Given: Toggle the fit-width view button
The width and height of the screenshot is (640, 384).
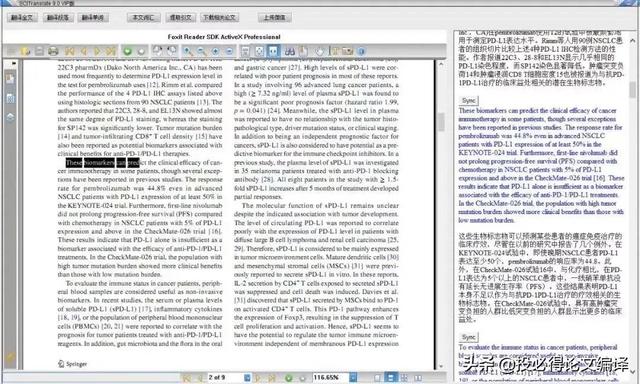Looking at the screenshot, I should coord(273,51).
